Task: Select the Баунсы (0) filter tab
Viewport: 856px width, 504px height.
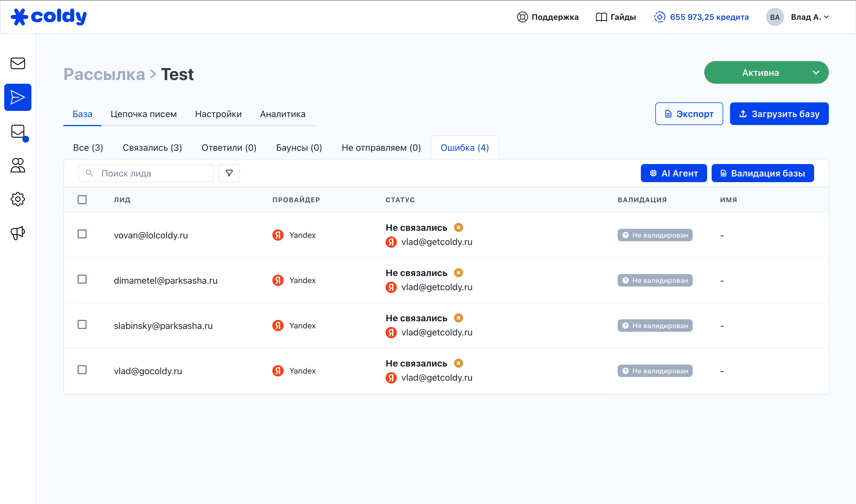Action: [299, 148]
